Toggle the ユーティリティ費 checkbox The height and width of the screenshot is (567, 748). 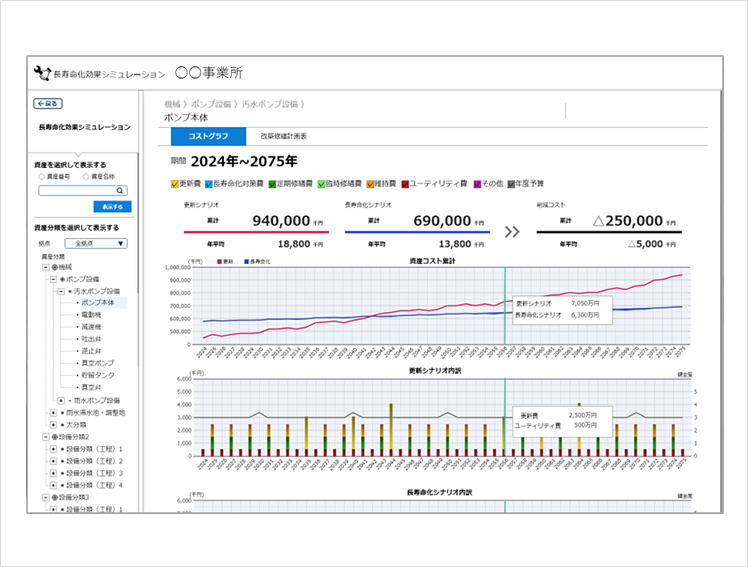coord(405,184)
